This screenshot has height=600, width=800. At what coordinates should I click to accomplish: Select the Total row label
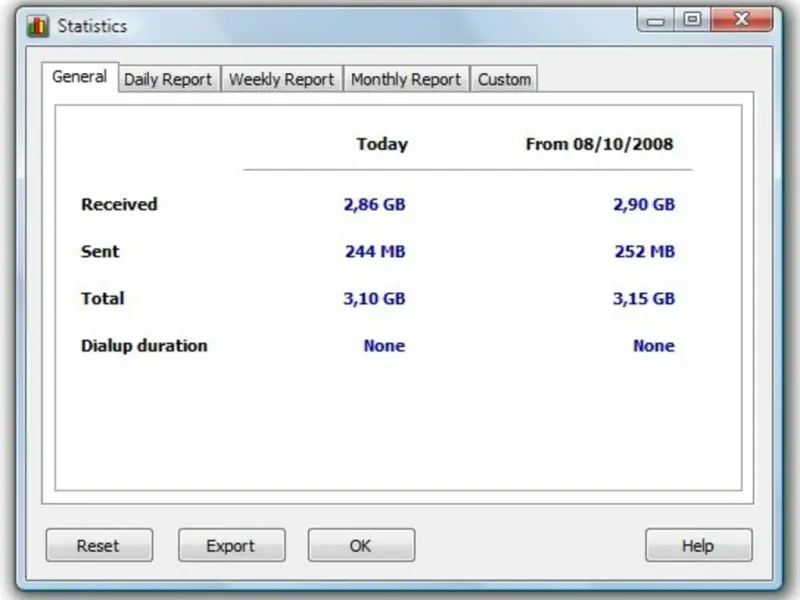click(103, 298)
